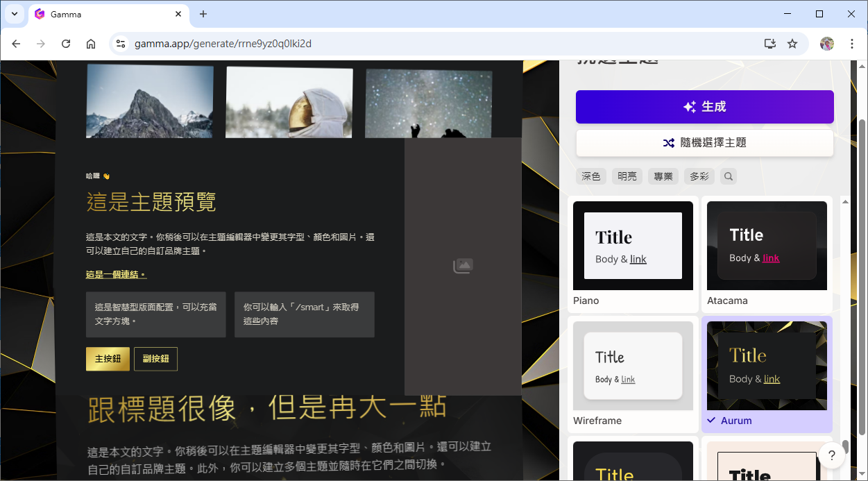
Task: Click 隨機選擇主題 shuffle theme button
Action: 704,143
